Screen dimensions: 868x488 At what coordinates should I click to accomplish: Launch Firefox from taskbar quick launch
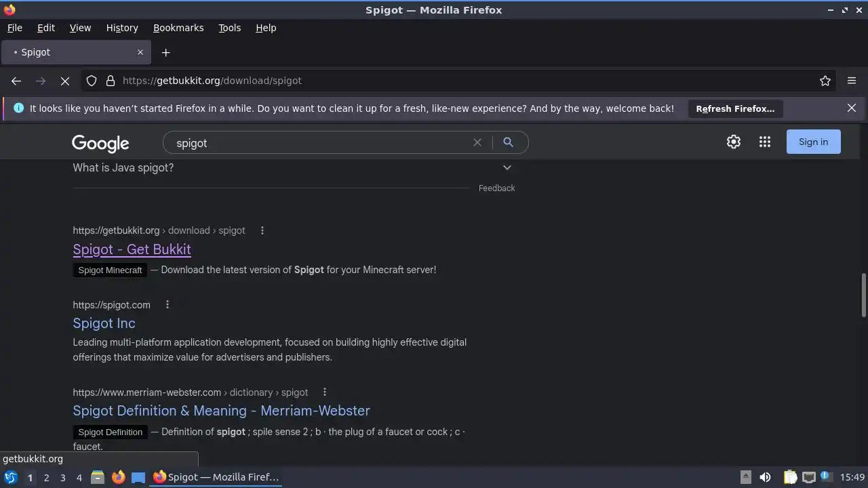click(118, 477)
